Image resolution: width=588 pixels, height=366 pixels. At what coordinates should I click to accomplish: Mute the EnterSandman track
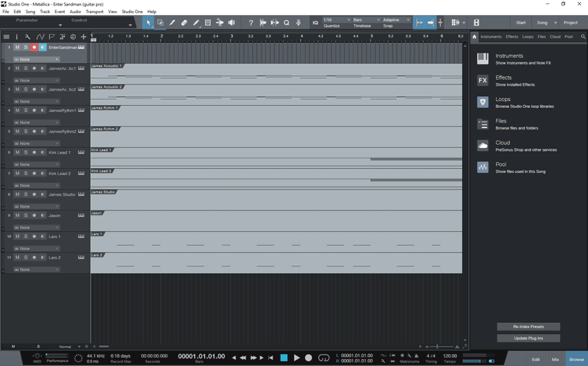17,47
